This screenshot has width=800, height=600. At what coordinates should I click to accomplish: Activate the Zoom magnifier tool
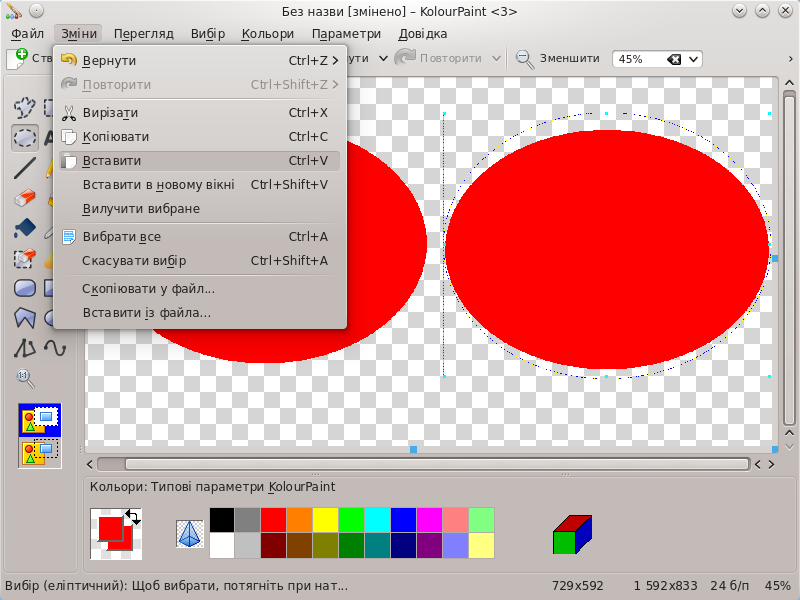click(x=24, y=378)
